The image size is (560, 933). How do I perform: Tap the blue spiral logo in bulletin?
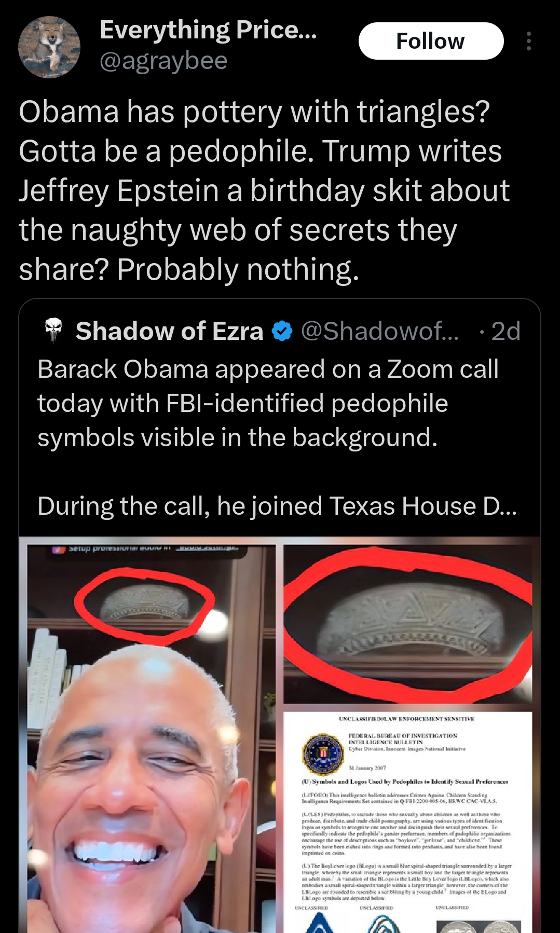coord(385,923)
